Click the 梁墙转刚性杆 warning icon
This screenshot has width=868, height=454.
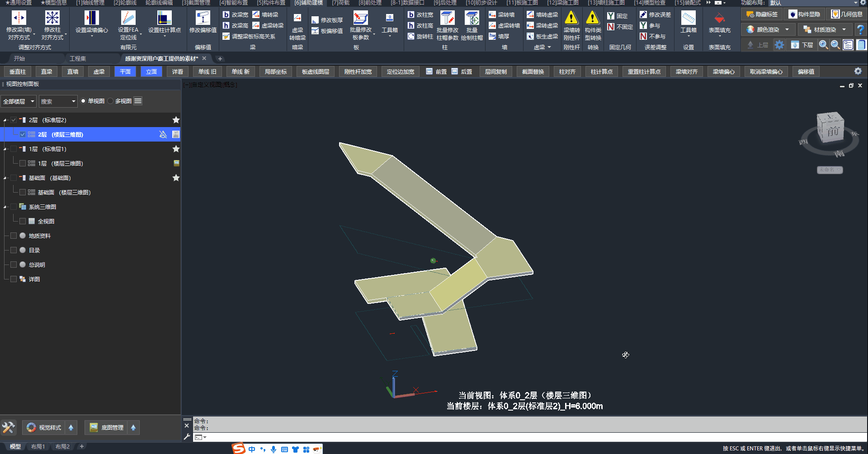point(571,19)
